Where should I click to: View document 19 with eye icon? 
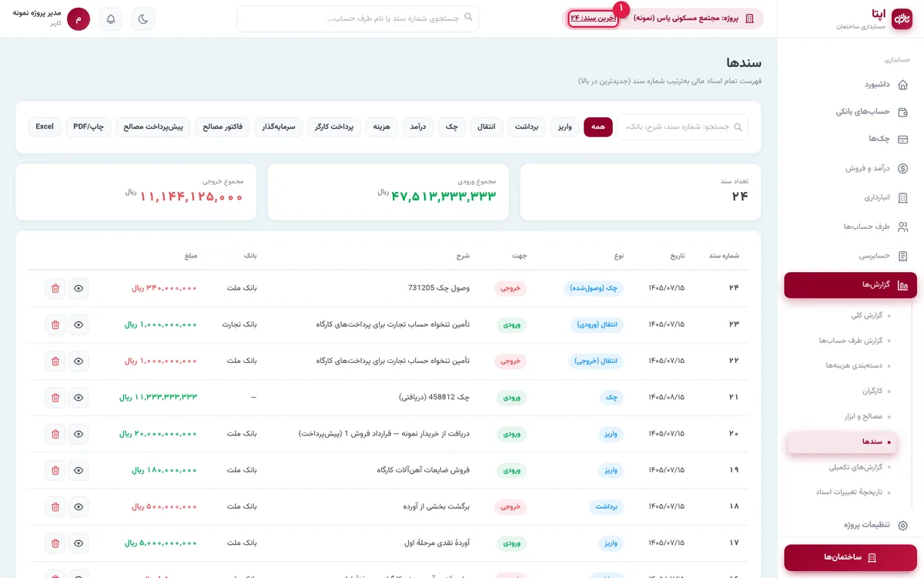(x=79, y=470)
